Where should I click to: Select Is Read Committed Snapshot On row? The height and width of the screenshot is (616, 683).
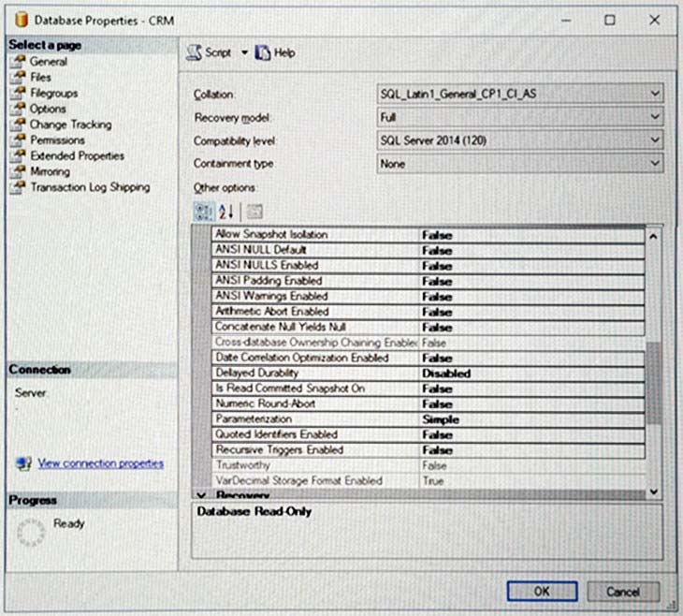point(429,389)
